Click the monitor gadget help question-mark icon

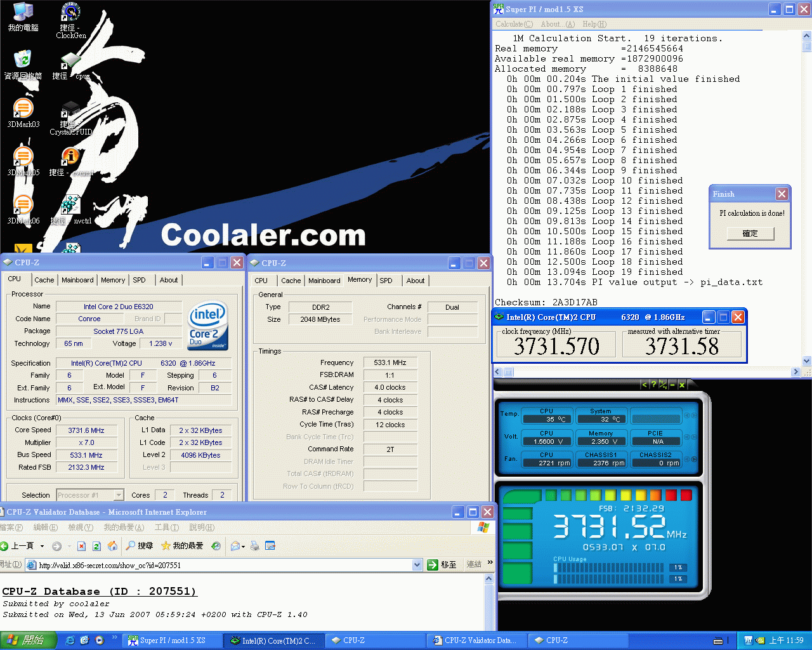653,385
